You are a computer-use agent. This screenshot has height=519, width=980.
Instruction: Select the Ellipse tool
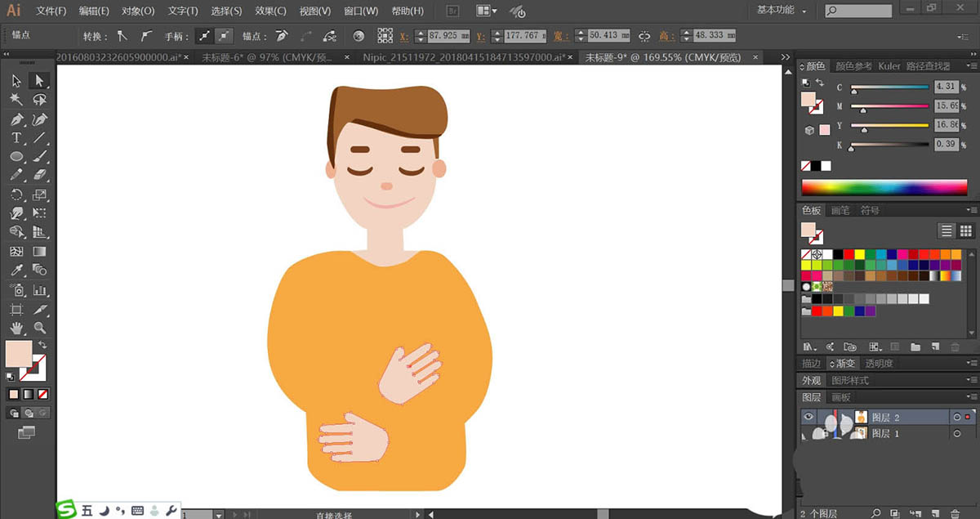[16, 157]
